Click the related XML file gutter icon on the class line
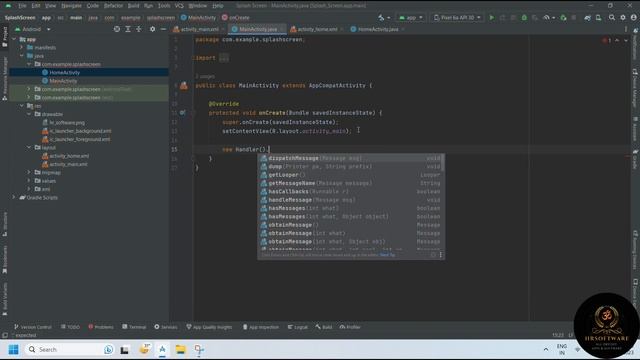Screen dimensions: 640x360 184,85
